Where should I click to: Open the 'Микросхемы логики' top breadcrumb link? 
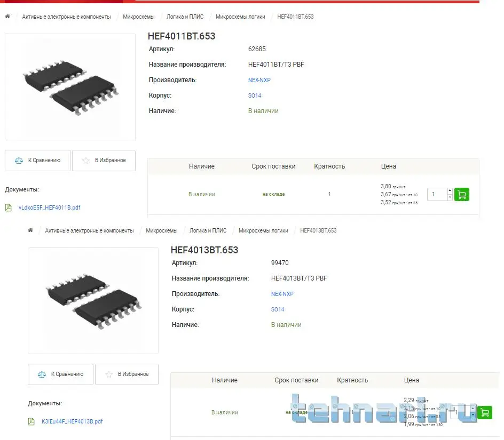pos(240,17)
